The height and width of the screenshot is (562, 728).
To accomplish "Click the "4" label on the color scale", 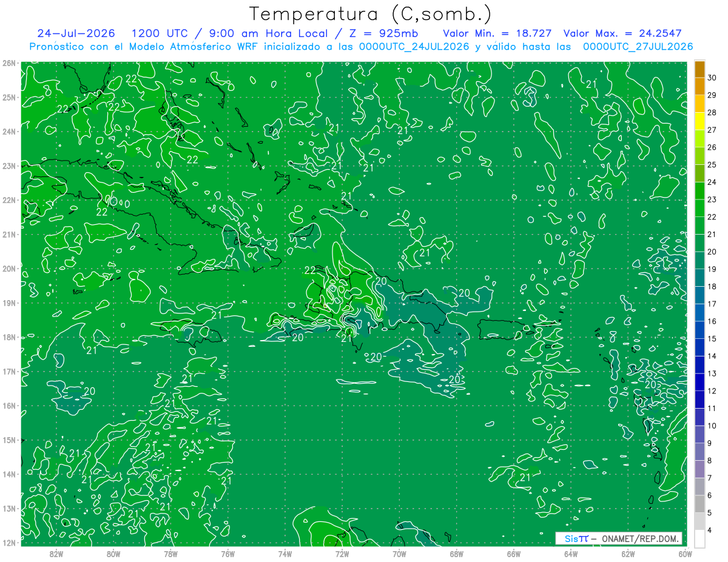I will [710, 530].
